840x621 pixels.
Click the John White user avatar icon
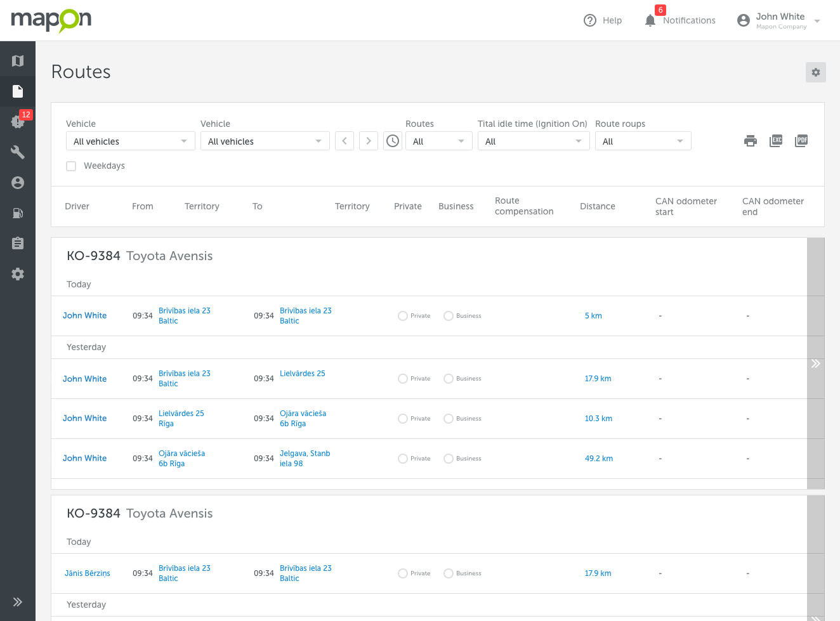click(x=744, y=20)
